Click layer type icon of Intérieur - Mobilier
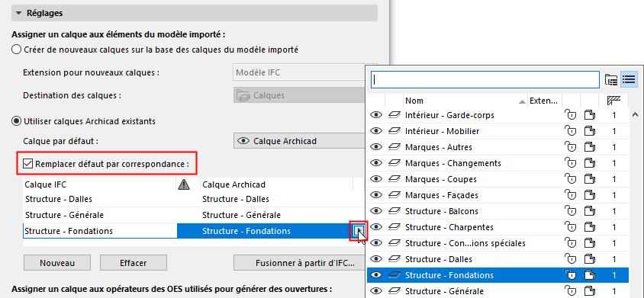This screenshot has width=644, height=298. point(394,131)
